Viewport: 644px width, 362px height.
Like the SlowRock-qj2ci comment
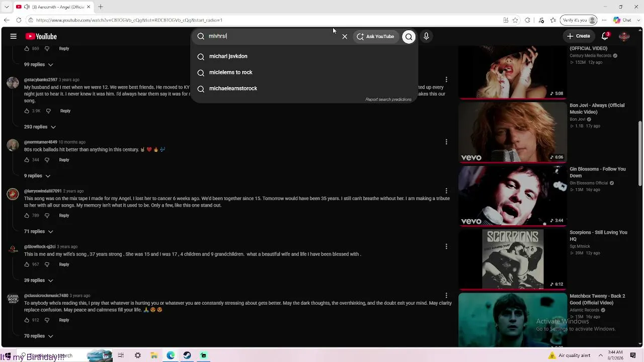27,264
